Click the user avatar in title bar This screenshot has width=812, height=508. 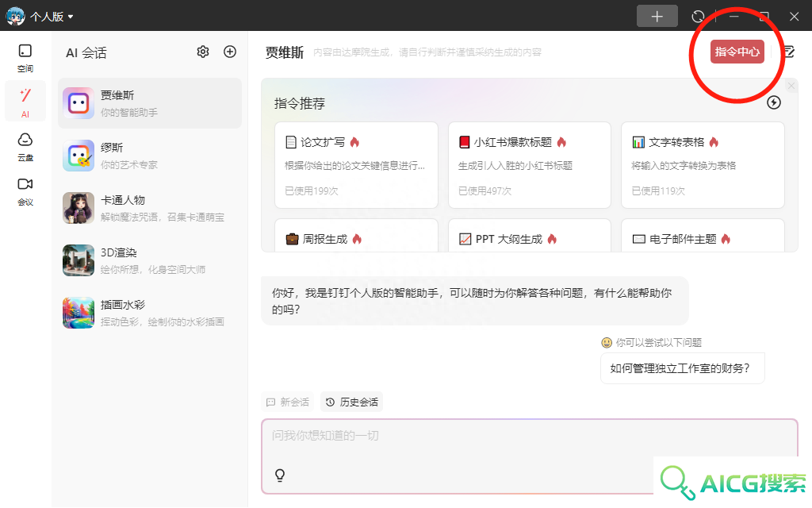15,16
